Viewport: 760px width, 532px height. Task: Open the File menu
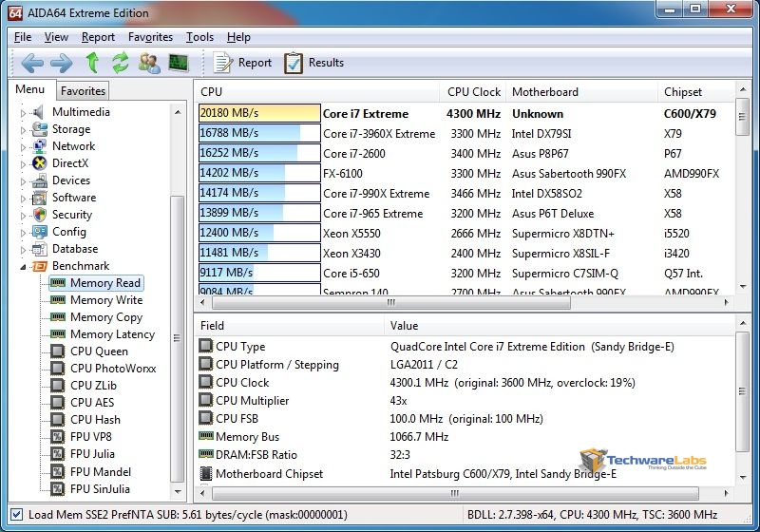coord(23,37)
